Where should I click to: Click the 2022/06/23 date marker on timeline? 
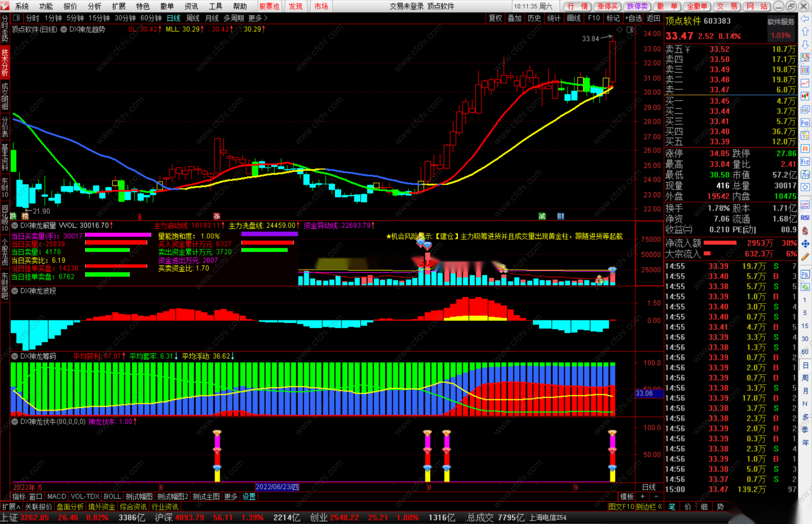click(x=277, y=487)
